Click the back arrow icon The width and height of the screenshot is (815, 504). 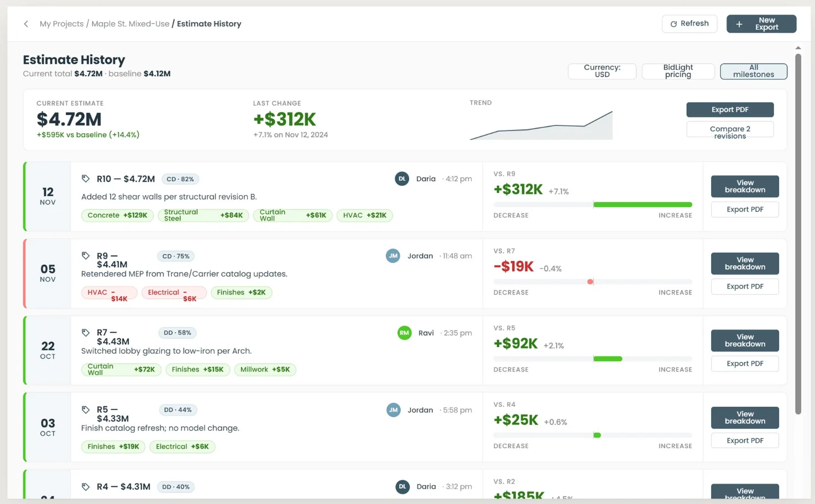[26, 24]
